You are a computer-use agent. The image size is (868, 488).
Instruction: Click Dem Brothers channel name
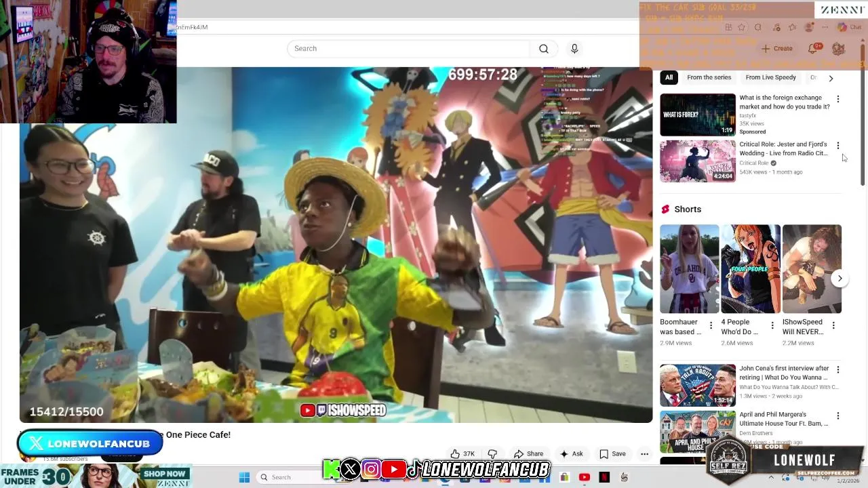tap(756, 433)
